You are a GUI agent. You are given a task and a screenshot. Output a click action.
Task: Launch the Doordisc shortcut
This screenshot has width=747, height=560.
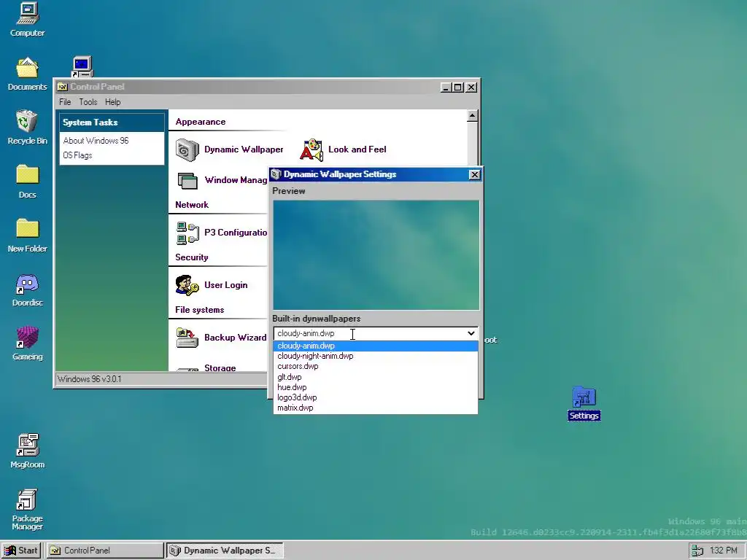pyautogui.click(x=27, y=289)
